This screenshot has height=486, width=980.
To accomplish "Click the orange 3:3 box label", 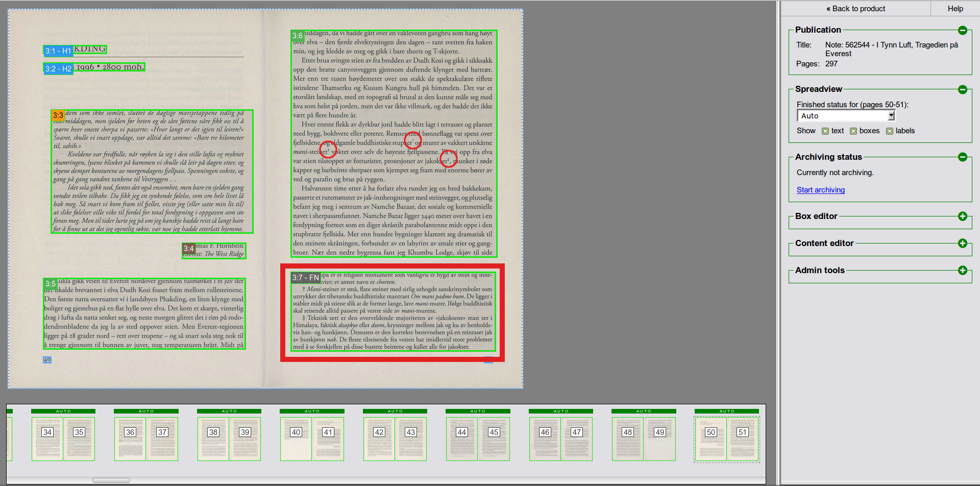I will [x=58, y=115].
